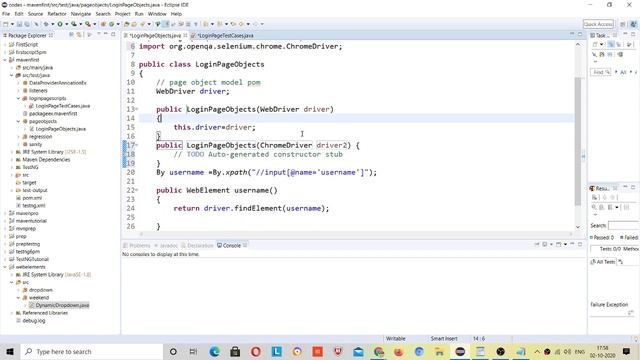Select pom.xml in Package Explorer

pyautogui.click(x=32, y=198)
